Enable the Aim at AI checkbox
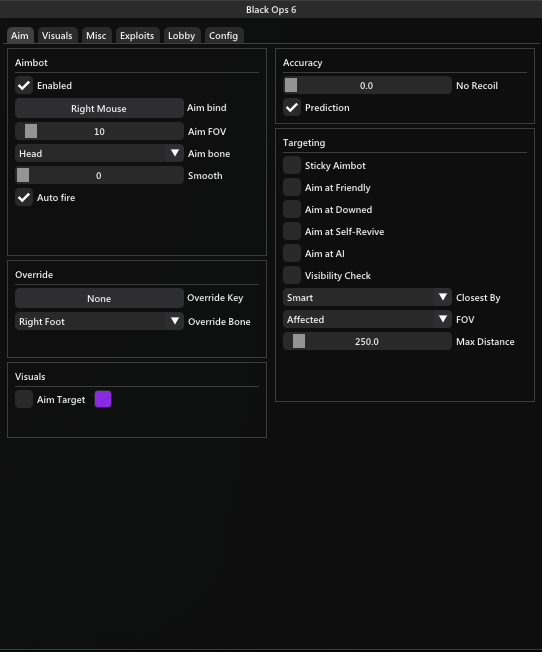542x652 pixels. pos(292,253)
